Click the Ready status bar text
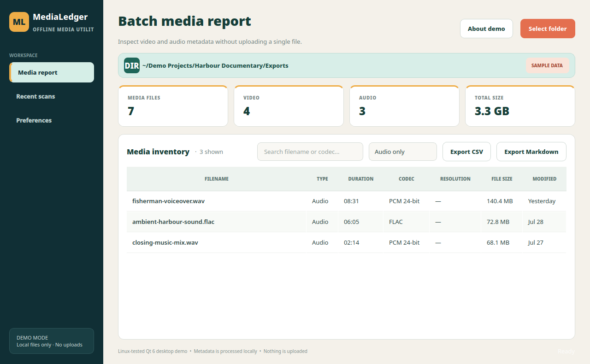Screen dimensions: 590x364 click(x=566, y=351)
